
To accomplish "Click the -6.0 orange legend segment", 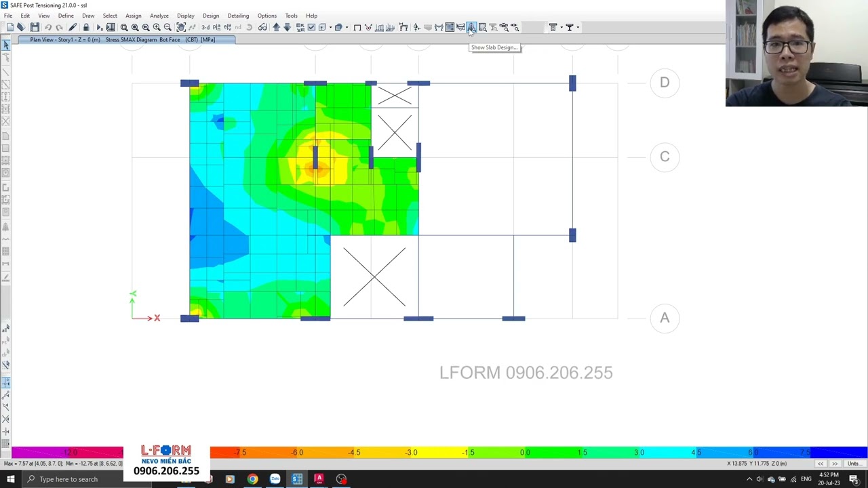I will click(298, 452).
